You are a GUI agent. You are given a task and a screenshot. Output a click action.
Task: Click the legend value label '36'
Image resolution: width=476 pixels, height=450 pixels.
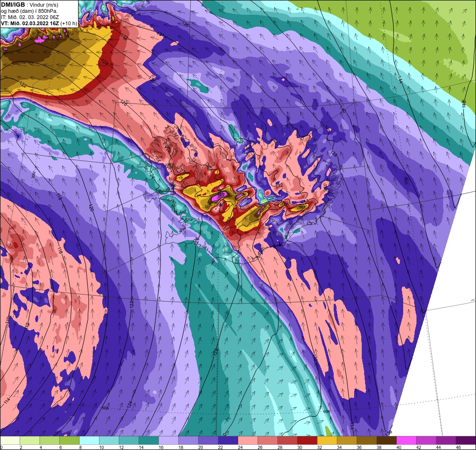click(x=359, y=447)
